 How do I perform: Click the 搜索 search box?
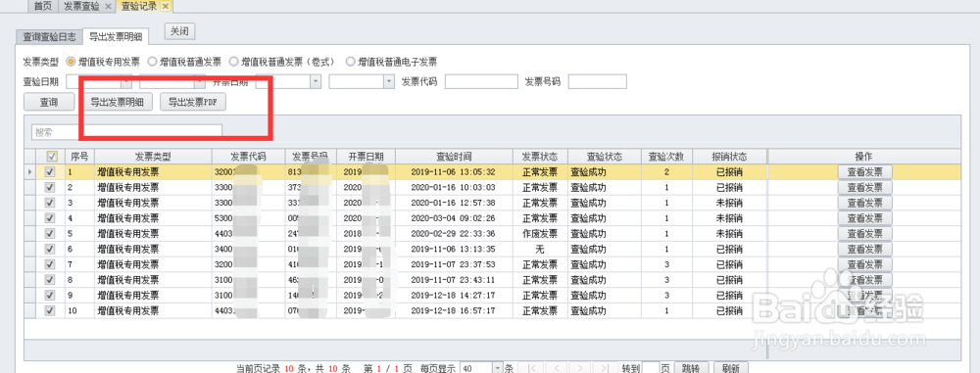click(126, 131)
